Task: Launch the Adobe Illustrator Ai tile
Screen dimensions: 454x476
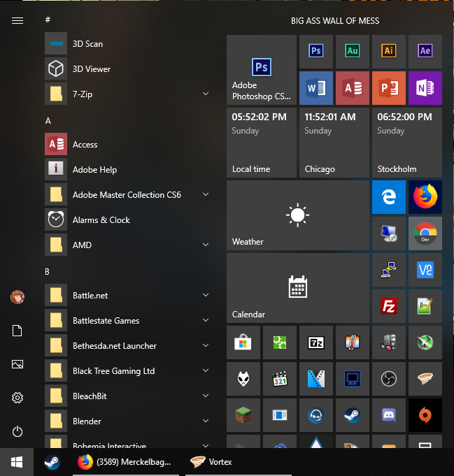Action: click(x=389, y=52)
